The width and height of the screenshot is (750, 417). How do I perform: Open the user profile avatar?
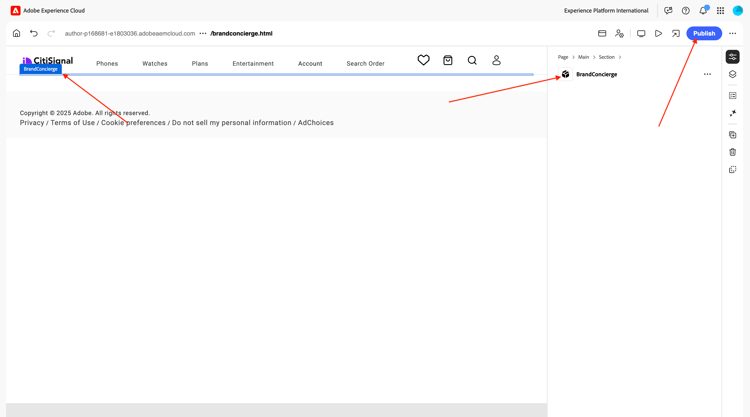click(x=738, y=10)
